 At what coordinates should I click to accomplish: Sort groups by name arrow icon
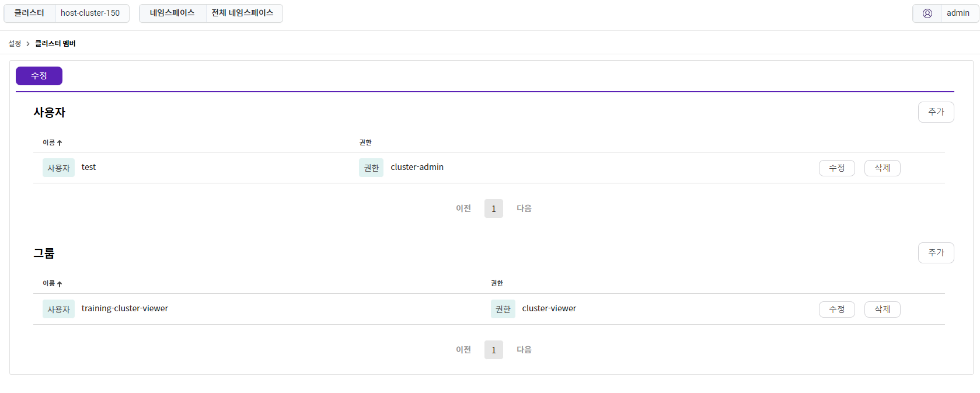click(x=60, y=284)
